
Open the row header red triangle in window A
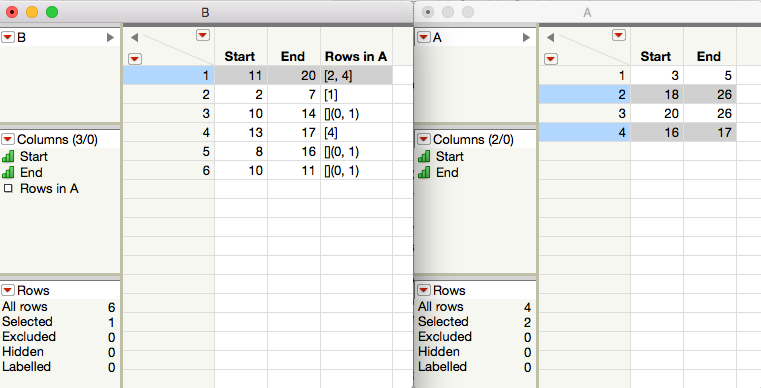coord(551,59)
